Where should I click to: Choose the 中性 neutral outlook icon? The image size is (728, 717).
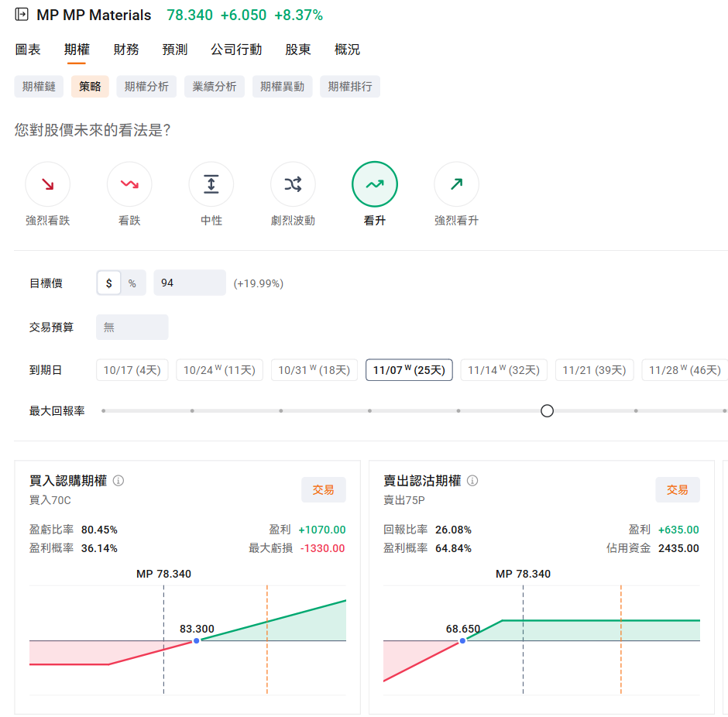point(211,184)
